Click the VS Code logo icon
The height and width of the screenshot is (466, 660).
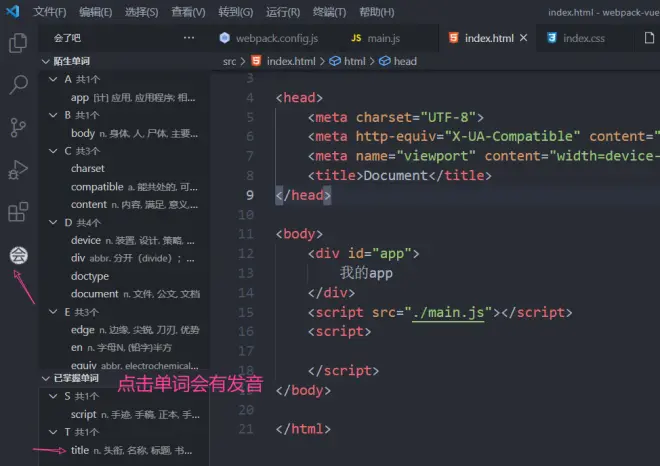[x=13, y=11]
